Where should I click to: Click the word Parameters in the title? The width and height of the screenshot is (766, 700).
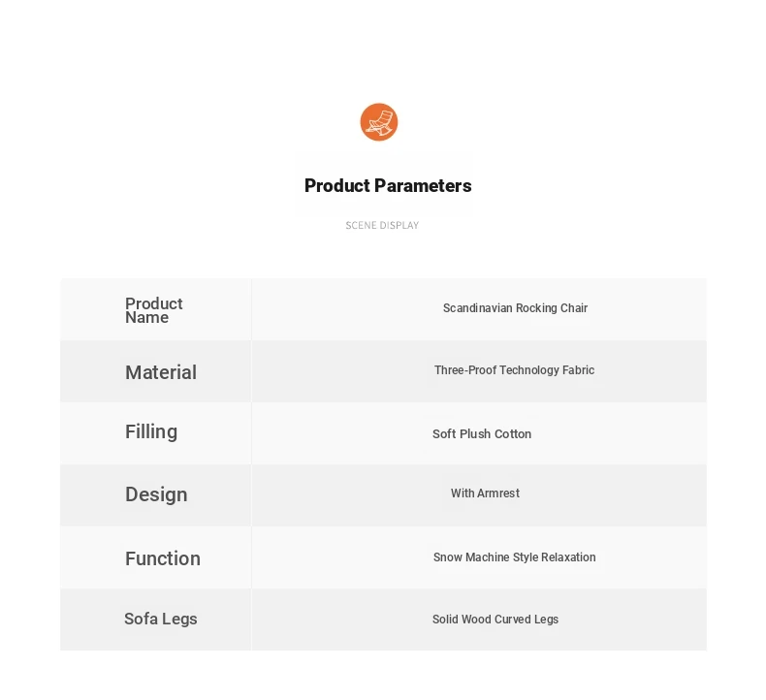pos(423,185)
